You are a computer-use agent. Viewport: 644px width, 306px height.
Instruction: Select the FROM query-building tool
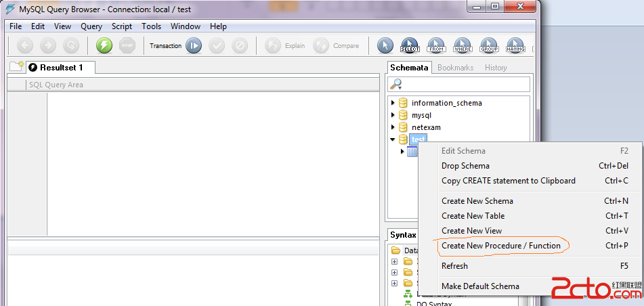(436, 45)
